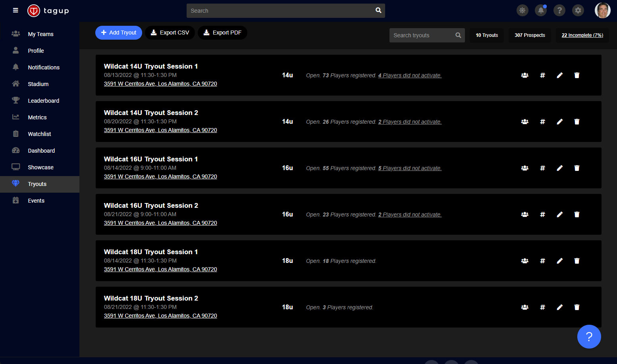Viewport: 617px width, 364px height.
Task: Edit Wildcat 18U Tryout Session 1
Action: click(559, 261)
